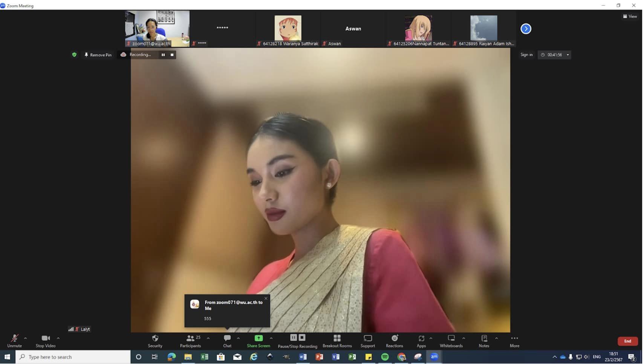This screenshot has height=364, width=644.
Task: Select Waranya Sutthirak participant thumbnail
Action: [x=288, y=29]
